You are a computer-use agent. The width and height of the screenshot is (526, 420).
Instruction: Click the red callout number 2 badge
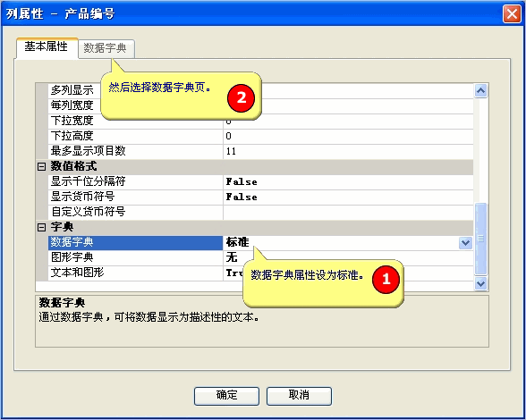tap(241, 98)
